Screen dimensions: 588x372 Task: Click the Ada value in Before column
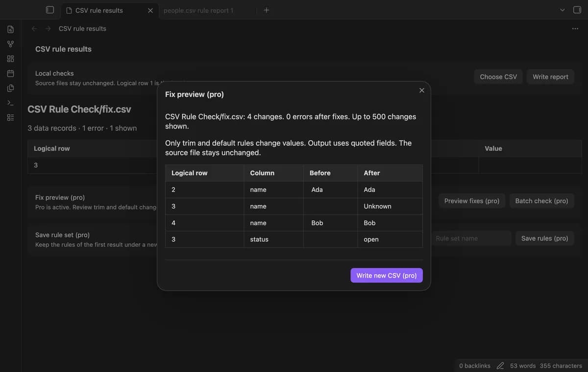(317, 189)
